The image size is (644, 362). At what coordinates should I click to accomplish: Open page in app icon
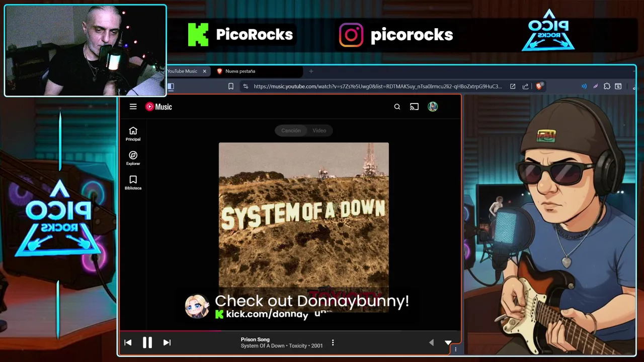[513, 86]
